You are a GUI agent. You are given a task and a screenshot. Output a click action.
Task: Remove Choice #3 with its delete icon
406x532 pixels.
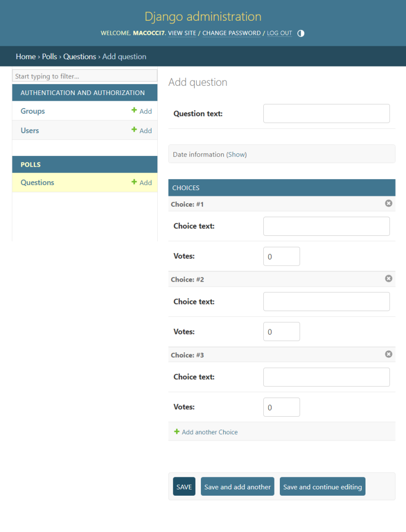(388, 354)
